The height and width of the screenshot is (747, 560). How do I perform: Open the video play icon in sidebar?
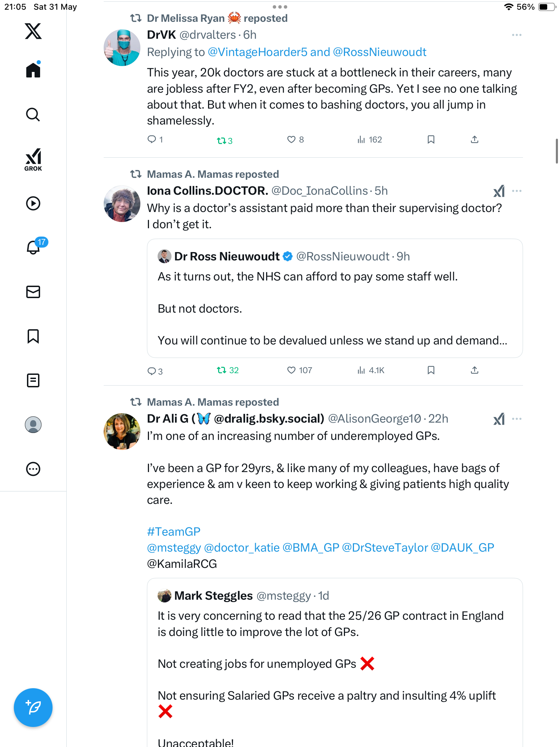click(x=33, y=203)
